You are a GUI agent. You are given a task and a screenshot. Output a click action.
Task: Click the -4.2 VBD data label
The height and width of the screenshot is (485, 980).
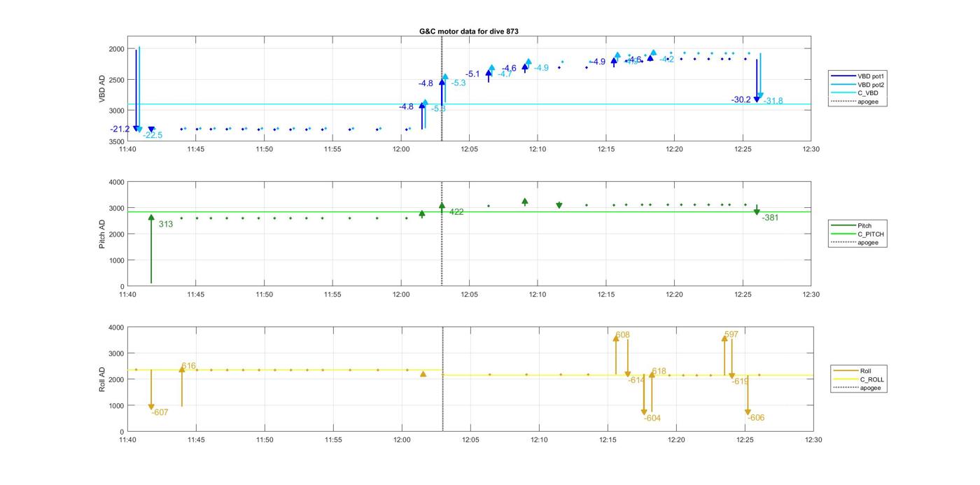click(x=667, y=59)
